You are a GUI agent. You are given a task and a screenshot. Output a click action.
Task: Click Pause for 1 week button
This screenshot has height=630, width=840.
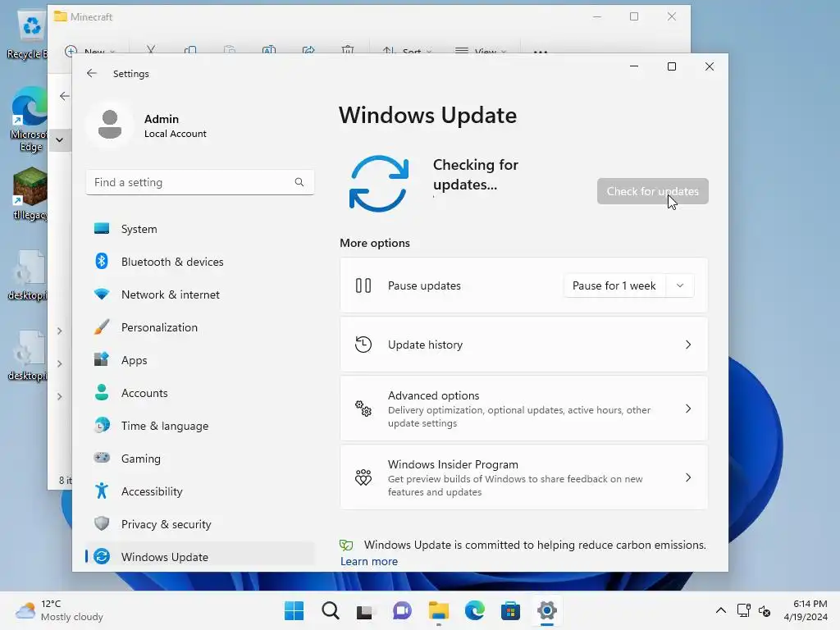(614, 285)
